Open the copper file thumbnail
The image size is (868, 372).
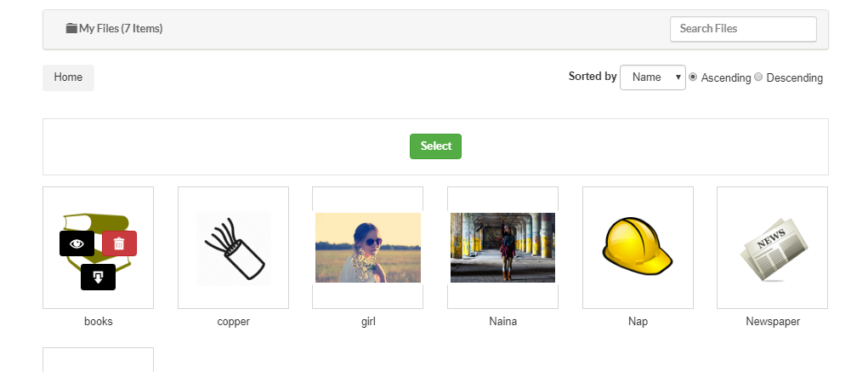(233, 247)
